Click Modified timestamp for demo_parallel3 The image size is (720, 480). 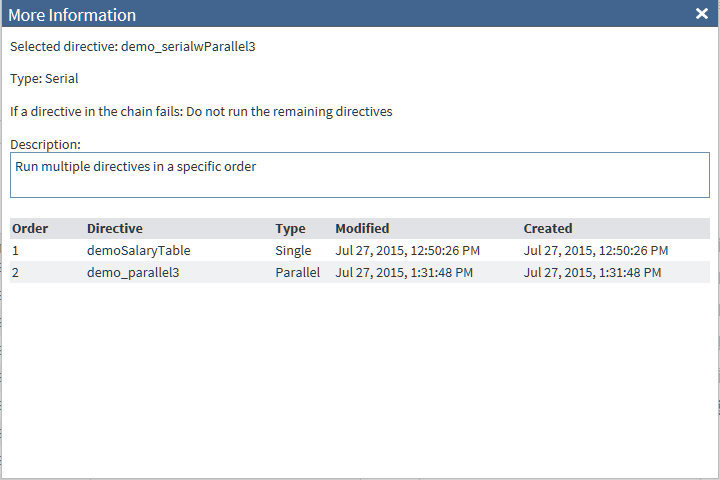(403, 272)
